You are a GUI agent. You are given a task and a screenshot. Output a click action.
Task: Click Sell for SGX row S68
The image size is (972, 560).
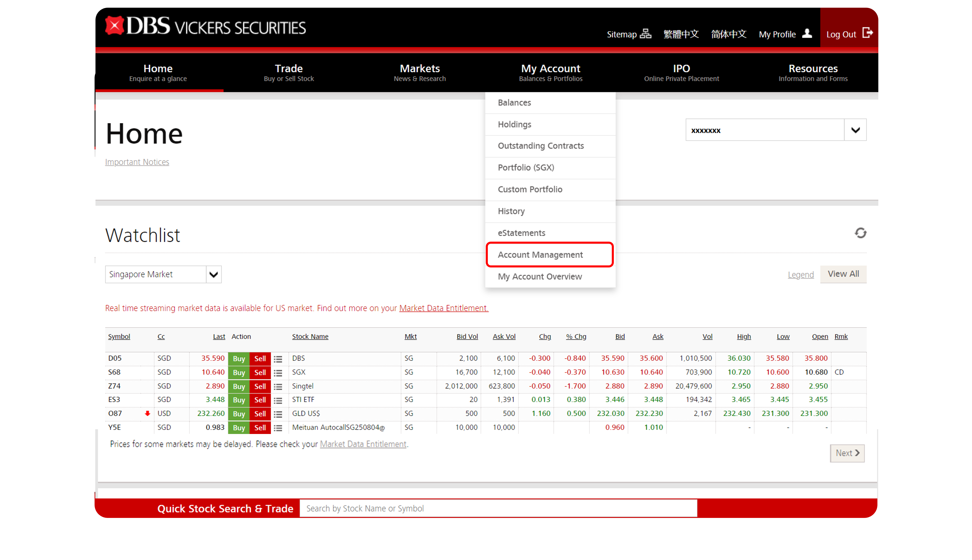[260, 373]
